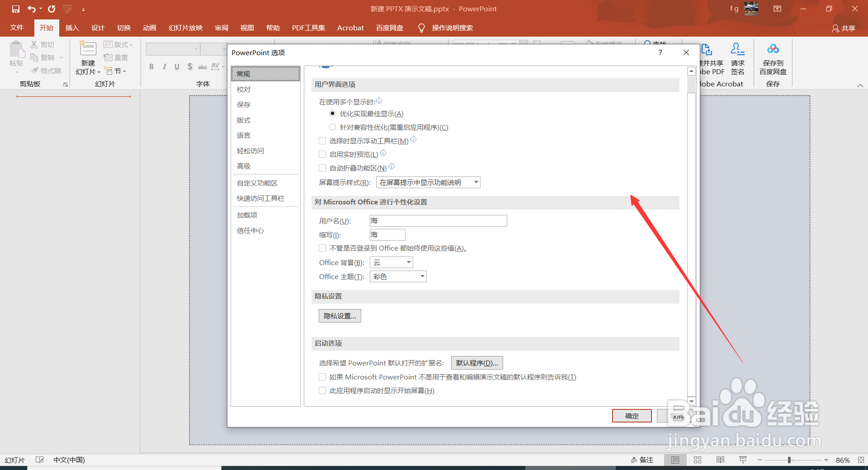The width and height of the screenshot is (868, 470).
Task: Click the 用户名 input field
Action: pos(439,221)
